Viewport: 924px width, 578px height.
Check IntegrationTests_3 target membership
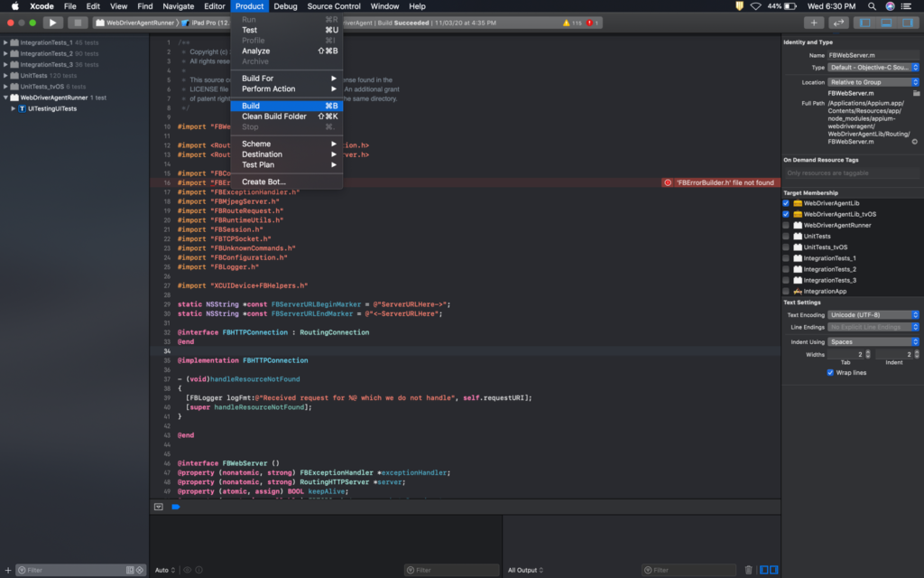tap(786, 280)
